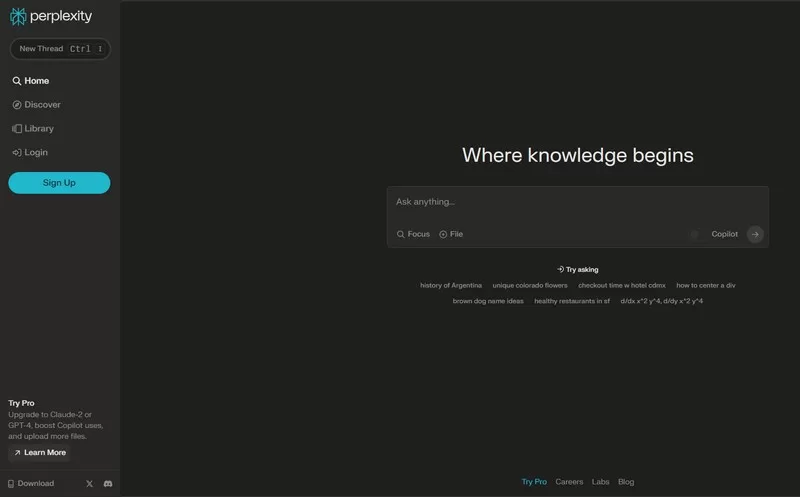Click the "Try Pro" sidebar heading
Screen dimensions: 800x497
tap(21, 403)
